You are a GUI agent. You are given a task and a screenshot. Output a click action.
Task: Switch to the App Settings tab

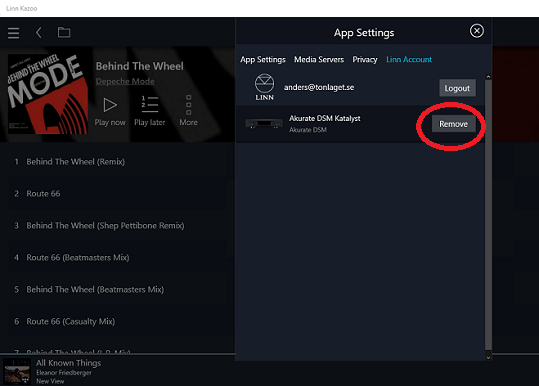(x=263, y=59)
